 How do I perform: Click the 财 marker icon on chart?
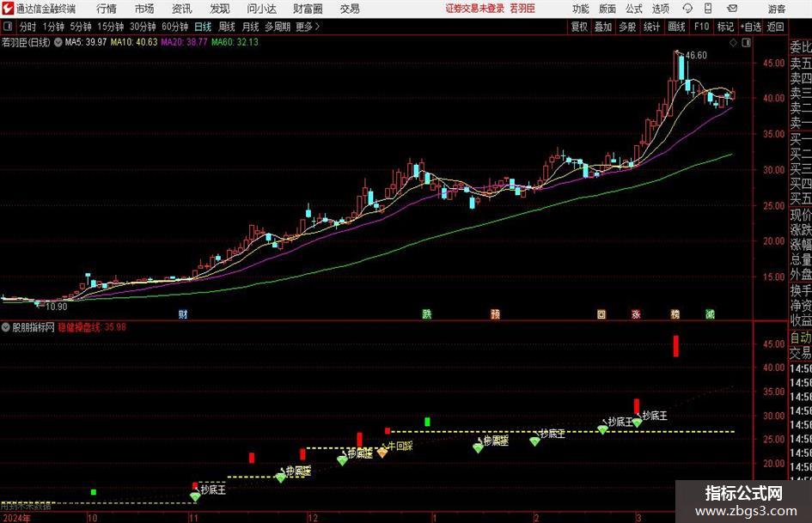tap(183, 314)
